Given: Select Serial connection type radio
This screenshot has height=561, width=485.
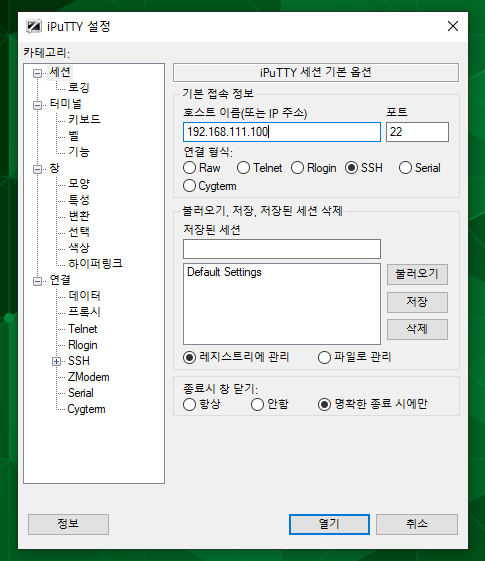Looking at the screenshot, I should [x=420, y=168].
